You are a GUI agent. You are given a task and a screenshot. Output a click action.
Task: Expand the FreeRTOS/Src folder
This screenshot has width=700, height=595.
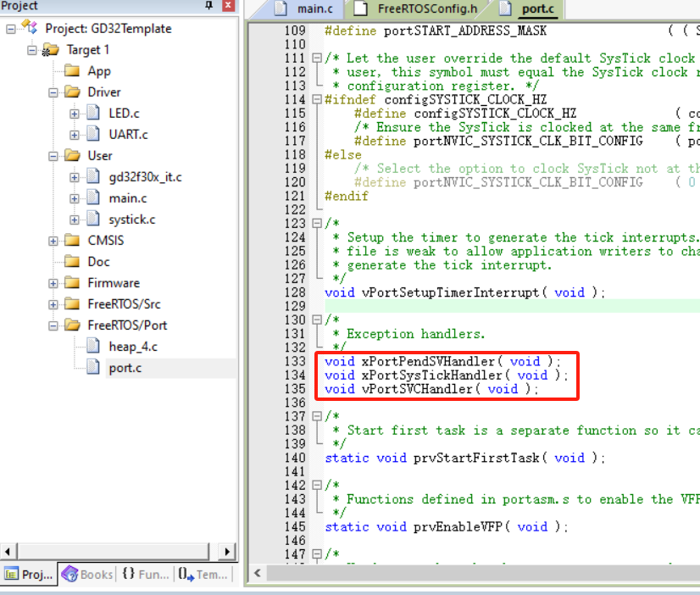[53, 304]
